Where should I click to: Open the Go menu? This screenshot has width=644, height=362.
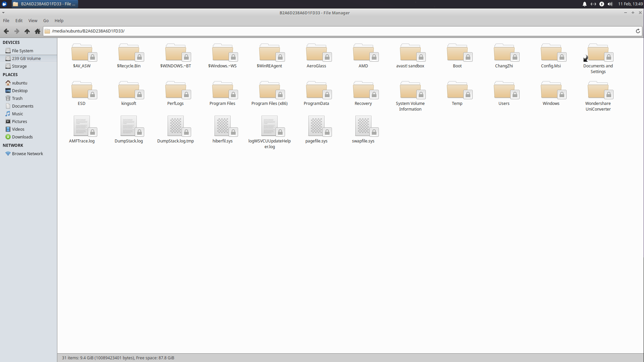click(46, 20)
